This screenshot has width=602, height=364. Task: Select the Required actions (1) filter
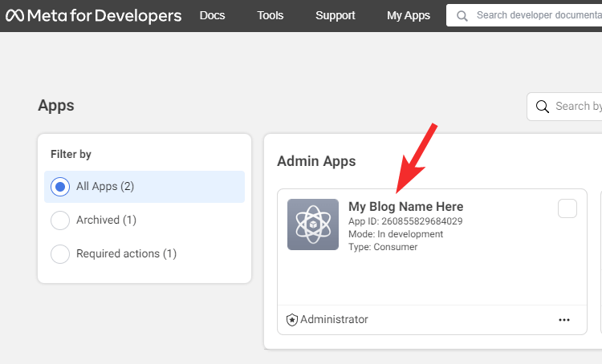coord(144,254)
